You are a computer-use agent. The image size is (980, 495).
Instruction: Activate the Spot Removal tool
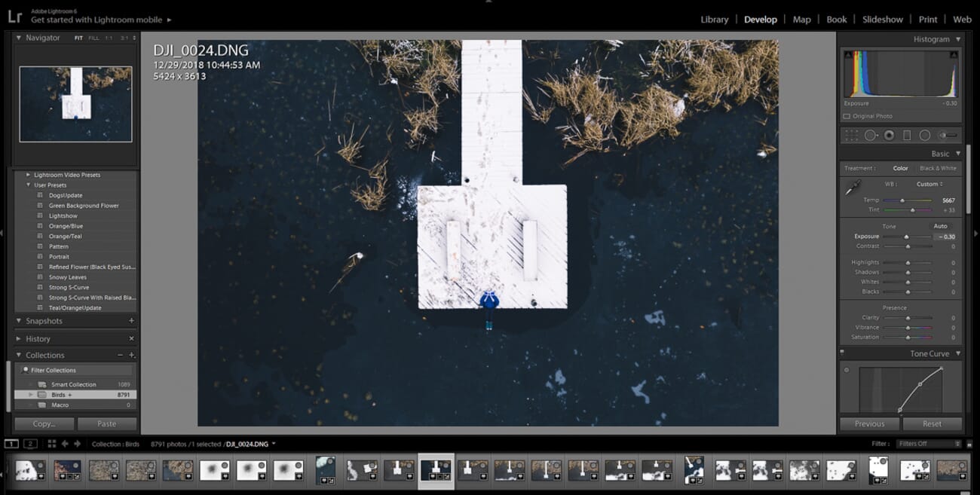871,136
